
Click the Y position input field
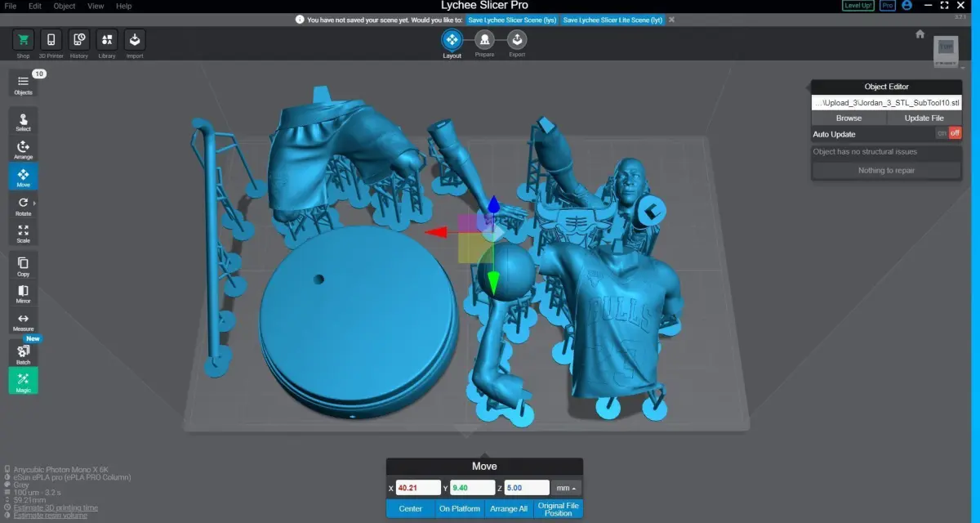coord(473,488)
